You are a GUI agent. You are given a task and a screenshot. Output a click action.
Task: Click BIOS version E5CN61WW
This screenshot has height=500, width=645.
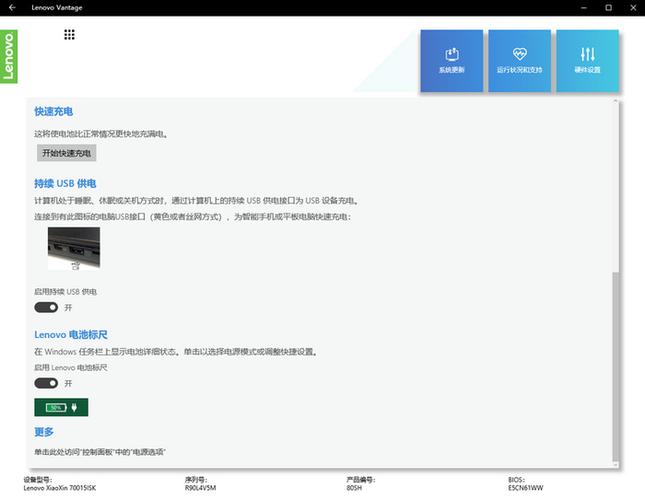coord(525,488)
